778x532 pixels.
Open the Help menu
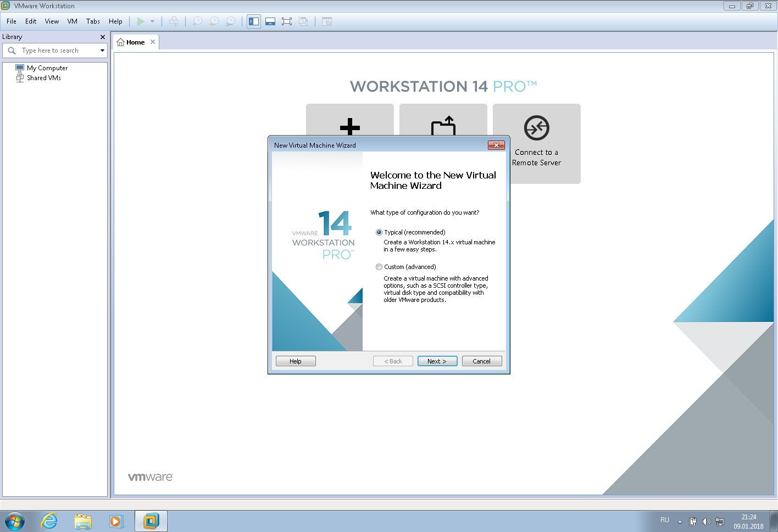coord(115,21)
